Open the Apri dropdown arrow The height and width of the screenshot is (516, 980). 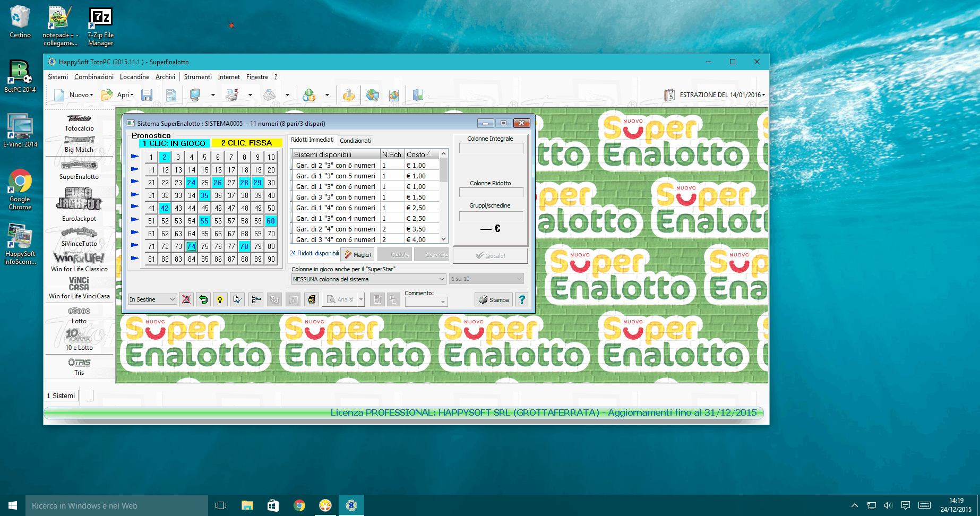(x=132, y=95)
